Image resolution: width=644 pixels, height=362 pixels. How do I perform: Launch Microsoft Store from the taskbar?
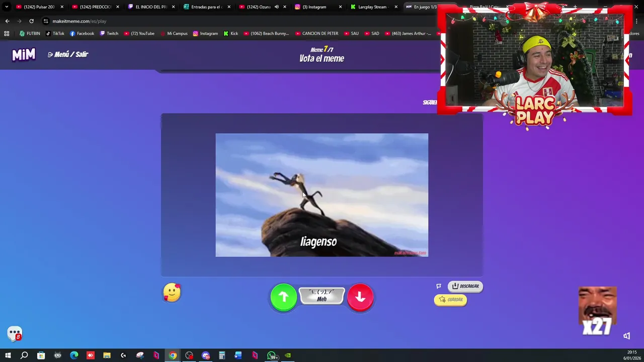click(x=41, y=355)
